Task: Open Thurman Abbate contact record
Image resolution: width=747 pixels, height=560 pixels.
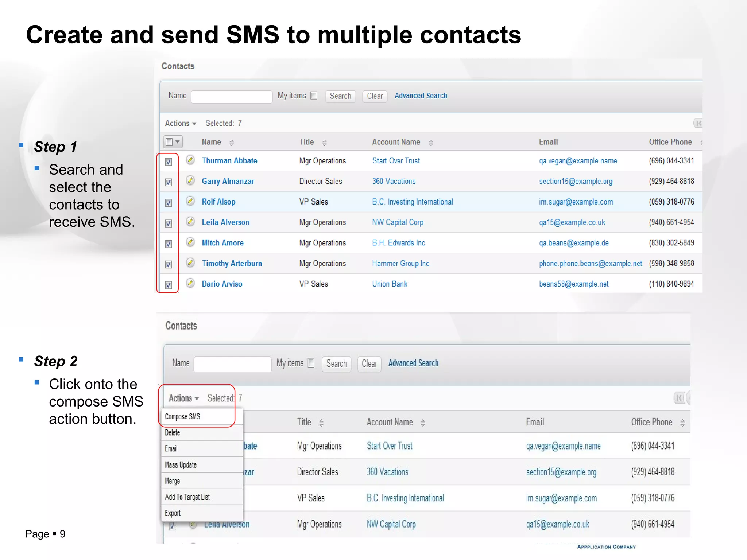Action: 229,160
